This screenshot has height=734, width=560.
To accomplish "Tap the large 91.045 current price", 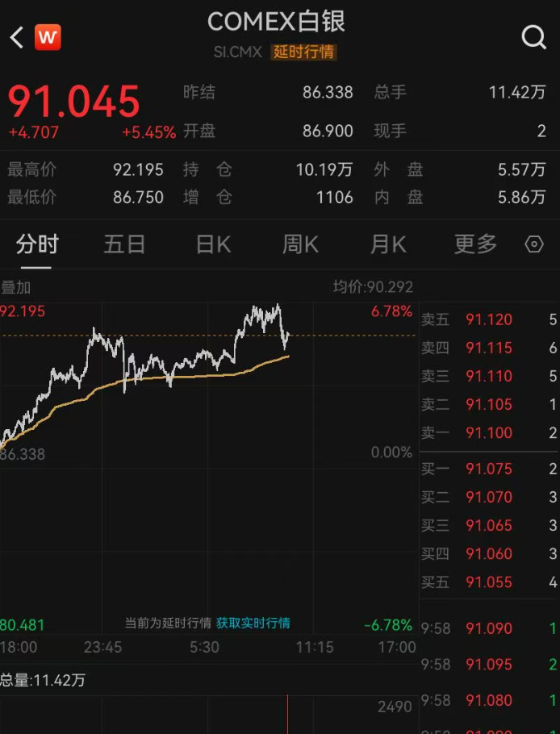I will click(x=74, y=102).
